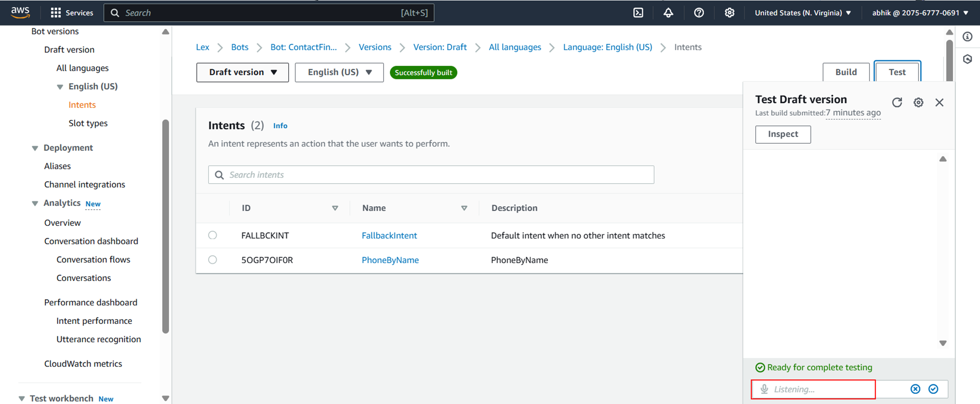Click the Test button
This screenshot has height=404, width=980.
[x=897, y=72]
